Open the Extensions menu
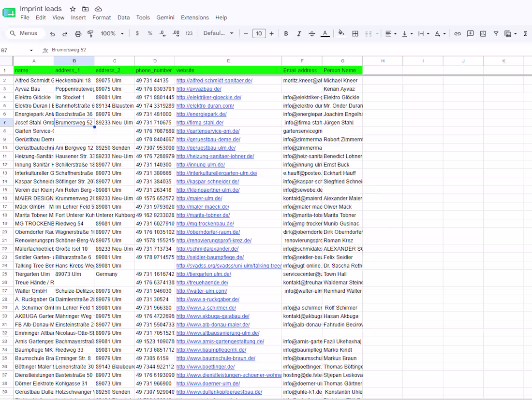The height and width of the screenshot is (400, 532). (195, 17)
